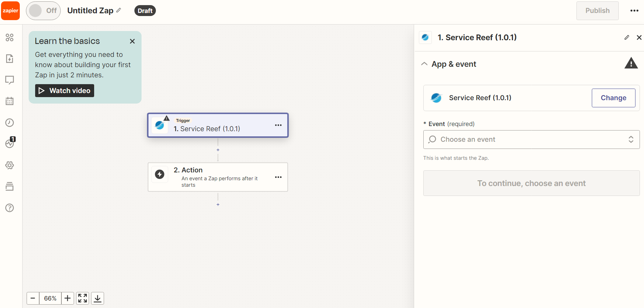The width and height of the screenshot is (644, 308).
Task: Open the status icon with 1 badge
Action: [x=10, y=143]
